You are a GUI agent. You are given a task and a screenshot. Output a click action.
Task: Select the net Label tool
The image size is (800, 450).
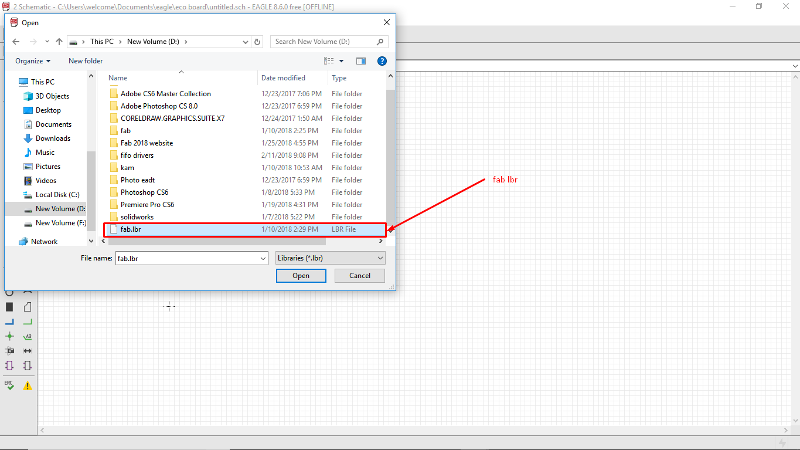pyautogui.click(x=28, y=336)
